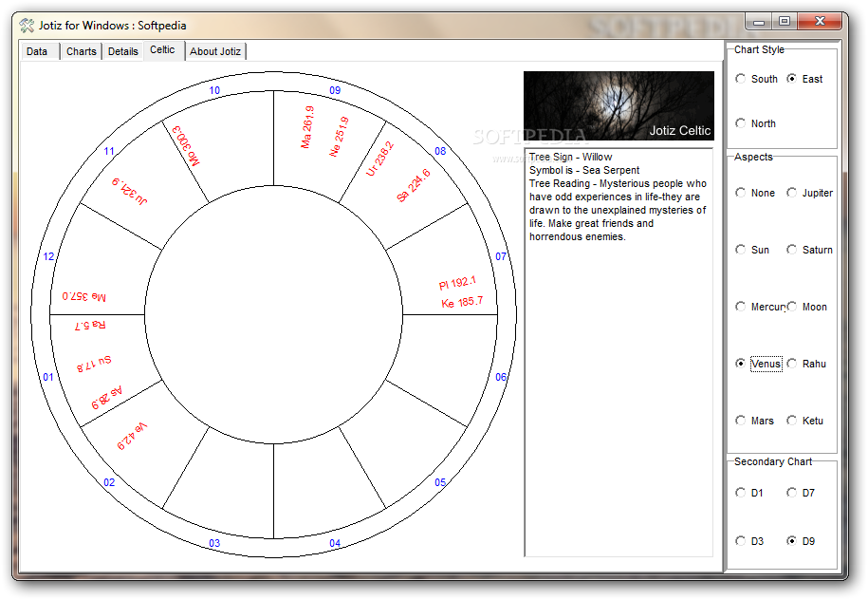
Task: Click the Su 17.8 planet label
Action: point(94,364)
